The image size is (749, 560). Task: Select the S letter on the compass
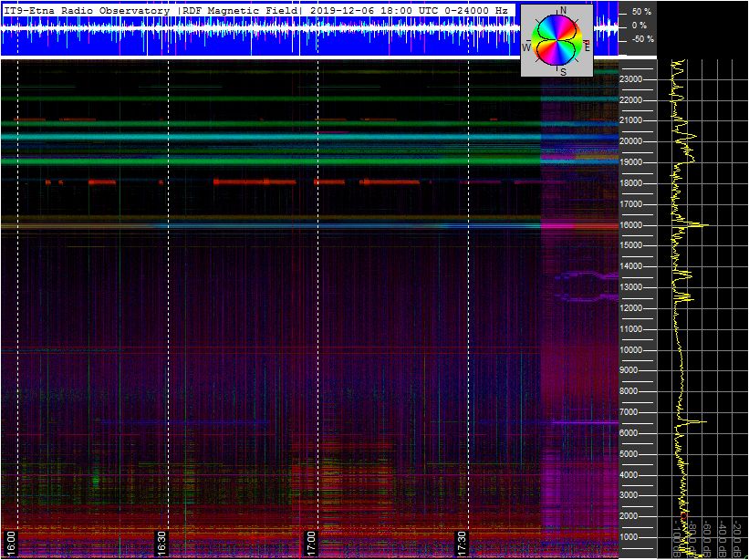[564, 72]
